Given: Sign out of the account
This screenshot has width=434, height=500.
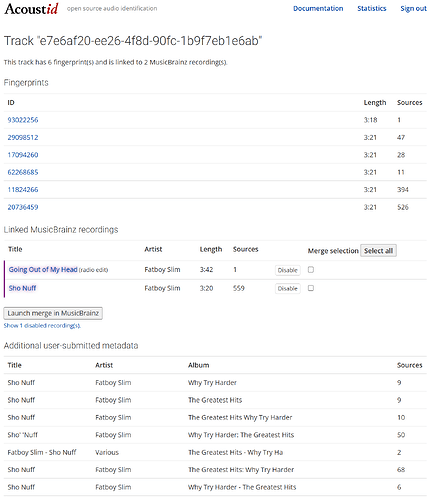Looking at the screenshot, I should tap(413, 8).
